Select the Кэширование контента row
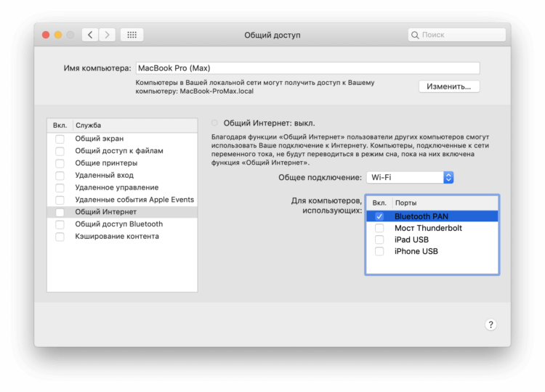 coord(122,237)
